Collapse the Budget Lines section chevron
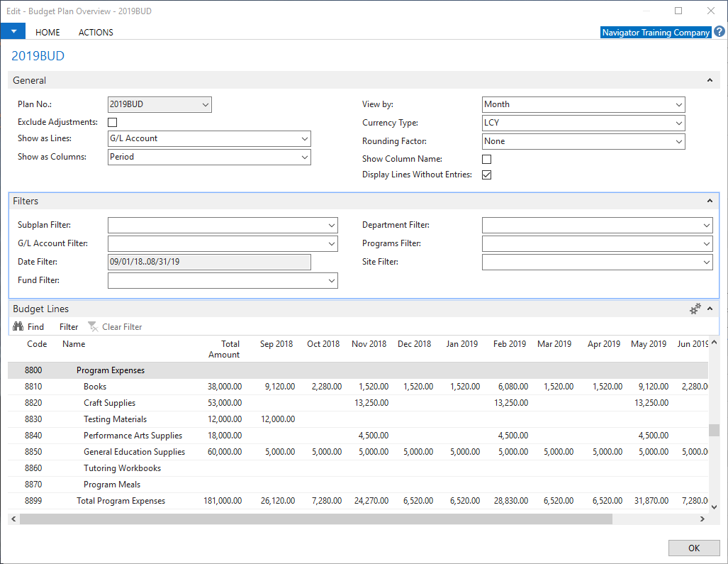The height and width of the screenshot is (564, 728). (x=710, y=309)
